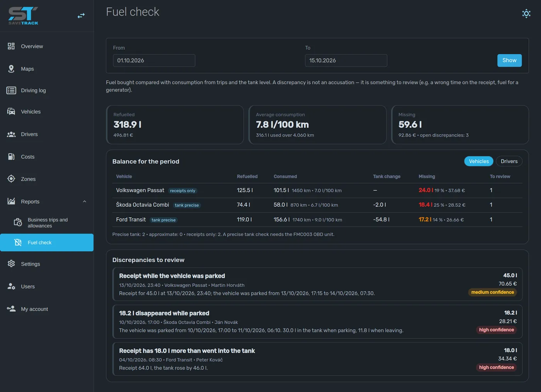Collapse the Reports submenu chevron
The height and width of the screenshot is (392, 541).
point(84,201)
